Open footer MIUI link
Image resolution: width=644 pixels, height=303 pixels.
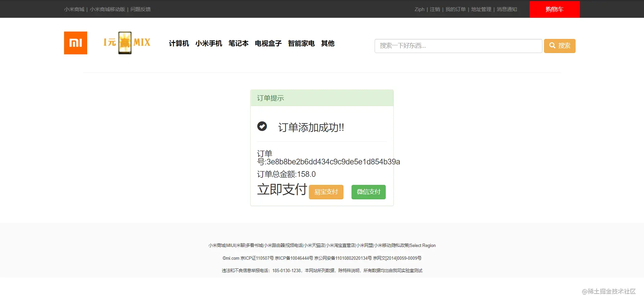click(x=231, y=246)
